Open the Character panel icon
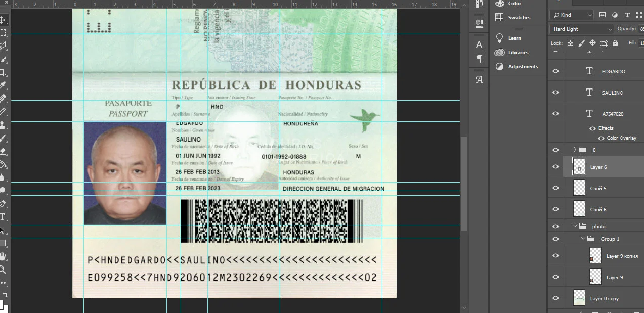The height and width of the screenshot is (313, 644). click(480, 44)
